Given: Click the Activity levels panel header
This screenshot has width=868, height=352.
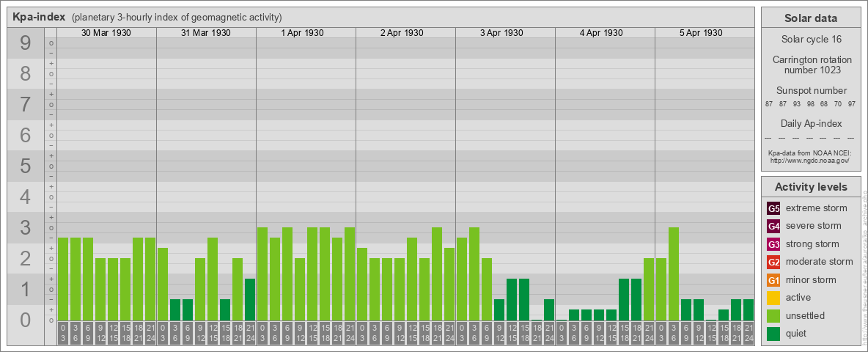Looking at the screenshot, I should point(811,187).
